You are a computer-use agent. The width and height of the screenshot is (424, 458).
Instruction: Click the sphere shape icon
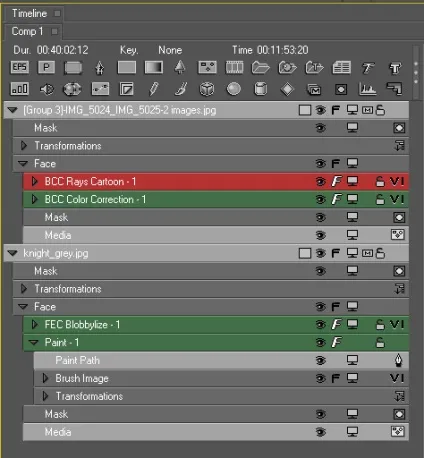234,89
